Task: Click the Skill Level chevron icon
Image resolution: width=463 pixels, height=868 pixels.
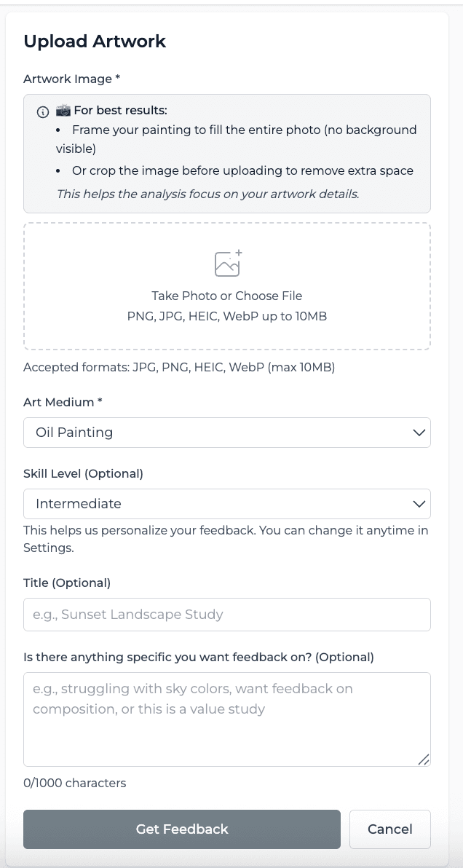Action: 419,504
